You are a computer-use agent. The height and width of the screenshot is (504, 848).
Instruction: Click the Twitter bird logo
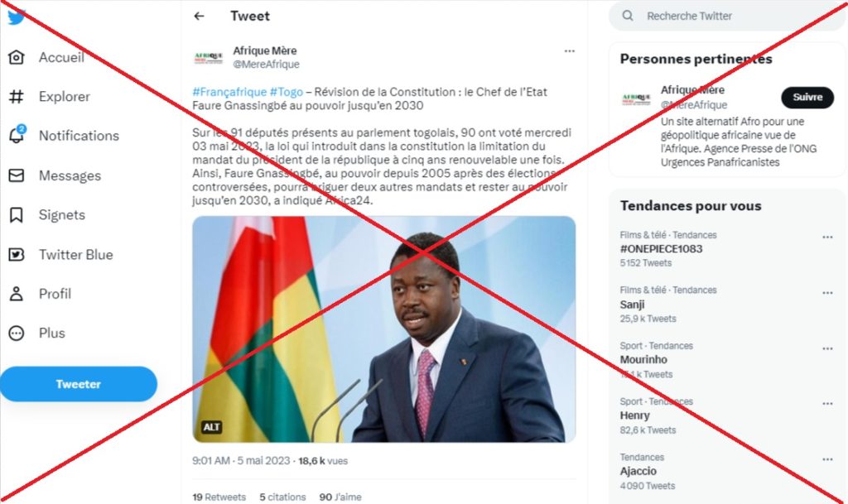17,17
